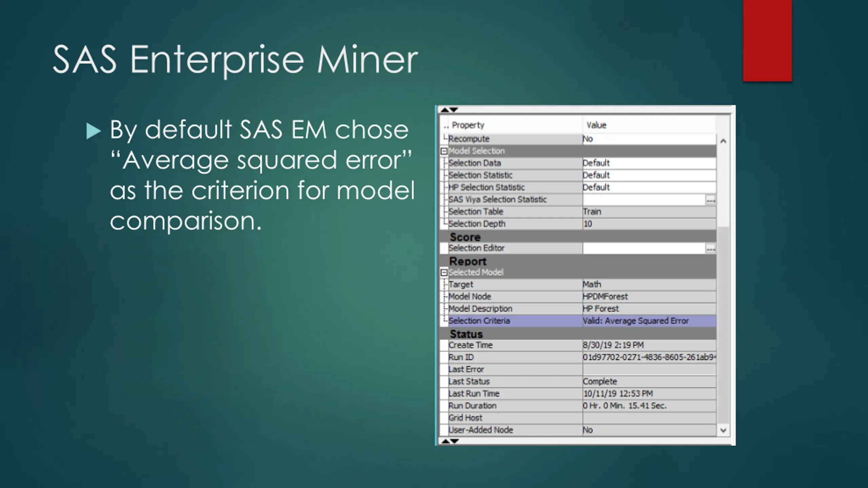
Task: Collapse the Selected Model group
Action: pyautogui.click(x=444, y=272)
